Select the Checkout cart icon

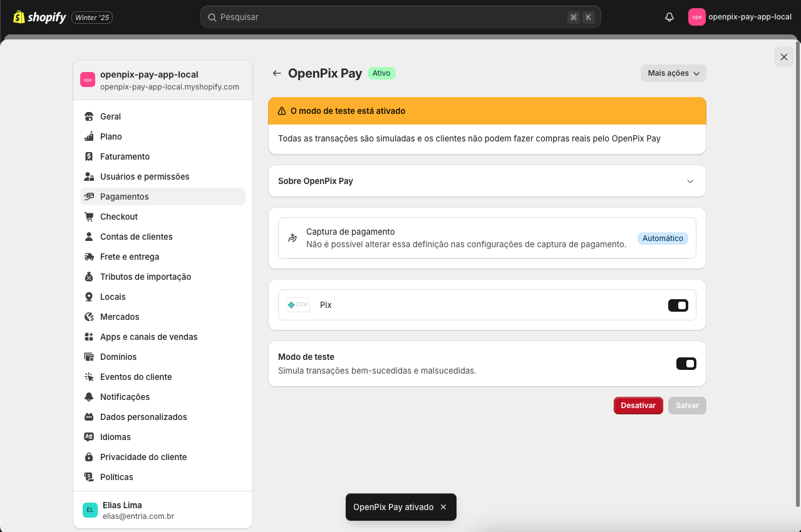point(88,217)
